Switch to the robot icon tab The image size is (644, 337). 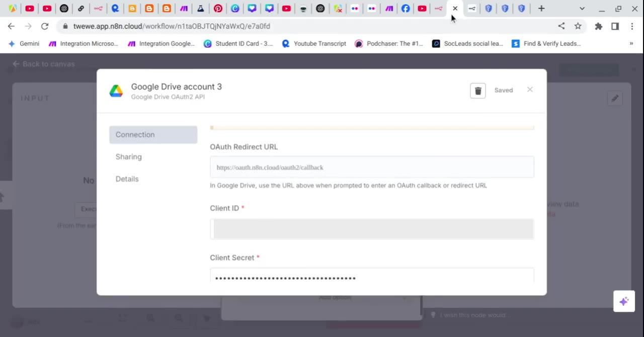pos(303,9)
